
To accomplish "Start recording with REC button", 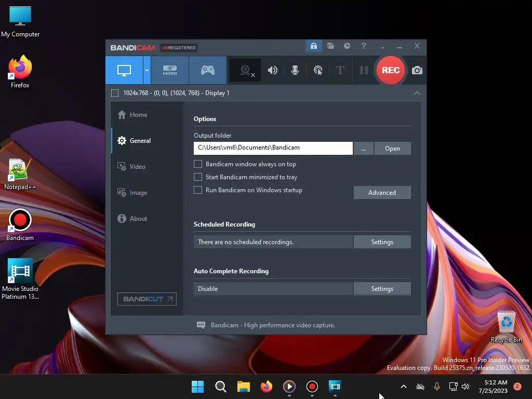I will pos(391,70).
